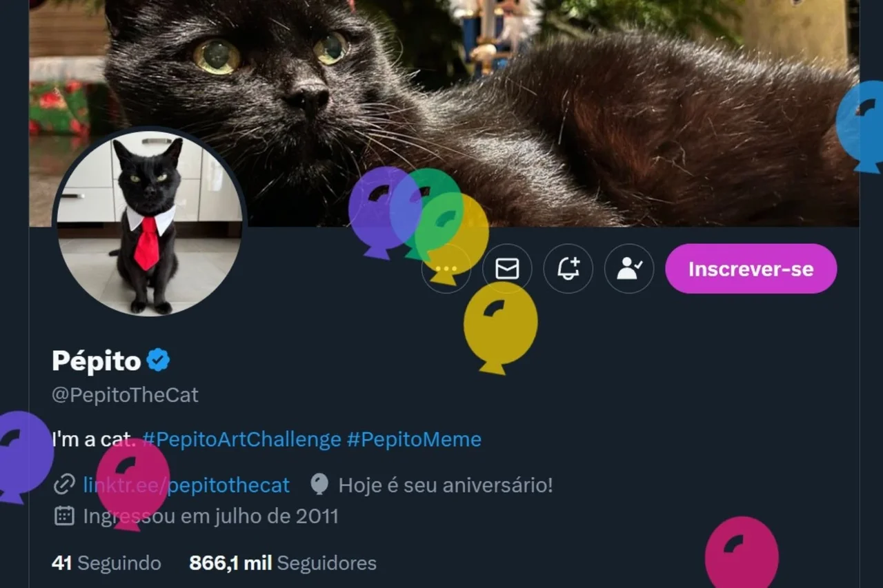Click the person-with-checkmark follow icon

point(628,269)
